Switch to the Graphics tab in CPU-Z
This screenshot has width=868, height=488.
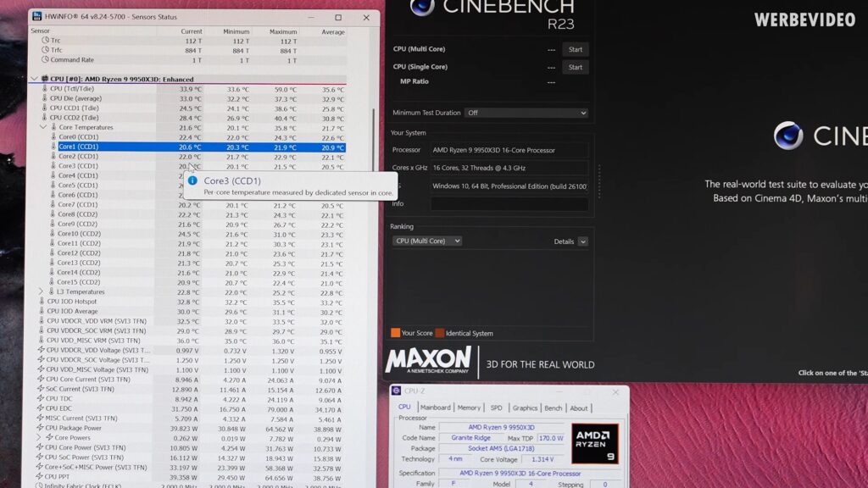[x=525, y=408]
